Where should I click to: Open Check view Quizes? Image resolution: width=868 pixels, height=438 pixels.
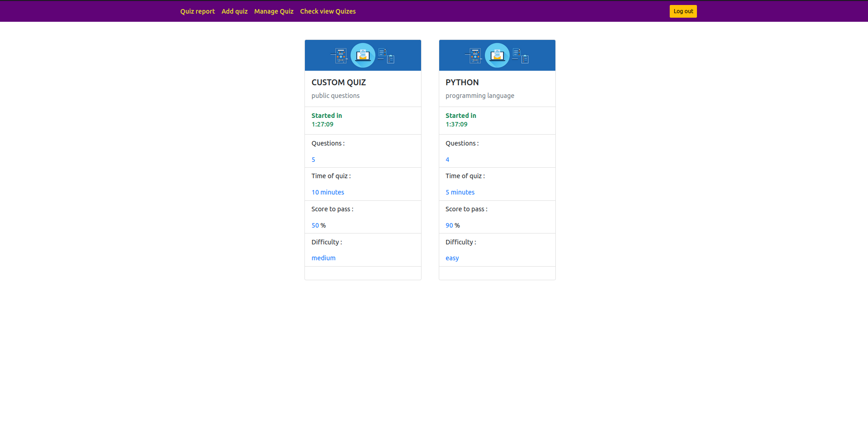(328, 11)
